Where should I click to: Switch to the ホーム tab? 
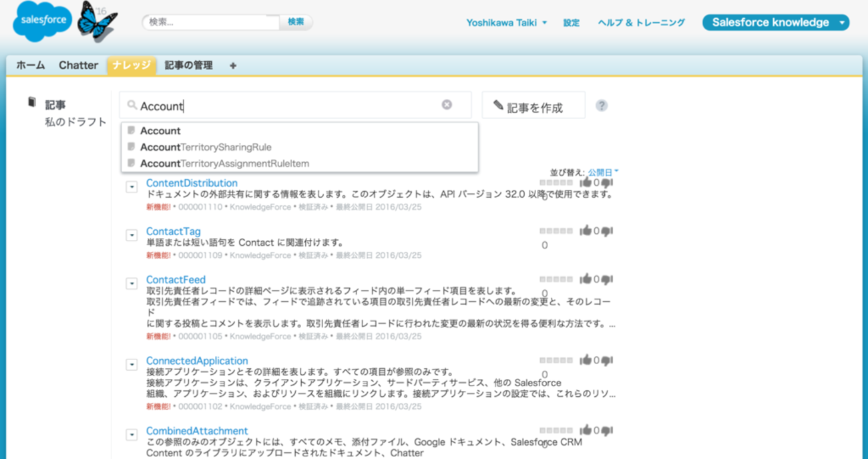coord(31,65)
